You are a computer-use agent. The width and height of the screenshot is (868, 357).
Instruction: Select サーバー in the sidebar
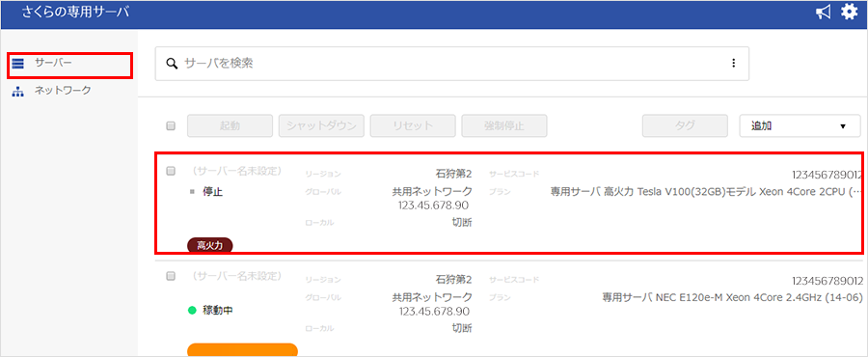pos(53,63)
